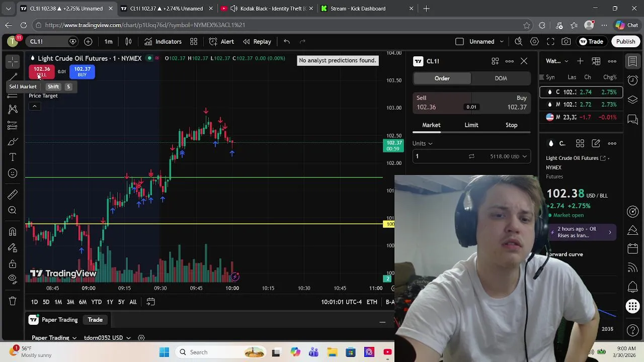Expand the Units type dropdown

(423, 143)
